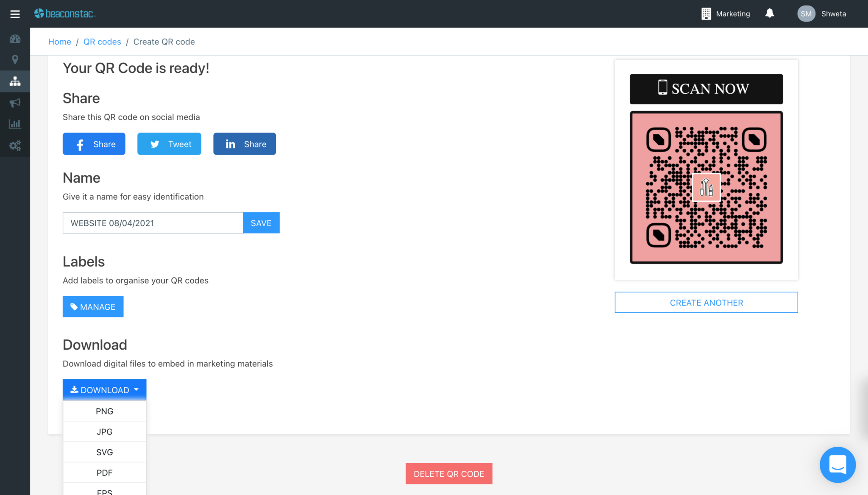Viewport: 868px width, 495px height.
Task: Open Analytics via the bar chart icon
Action: click(x=15, y=124)
